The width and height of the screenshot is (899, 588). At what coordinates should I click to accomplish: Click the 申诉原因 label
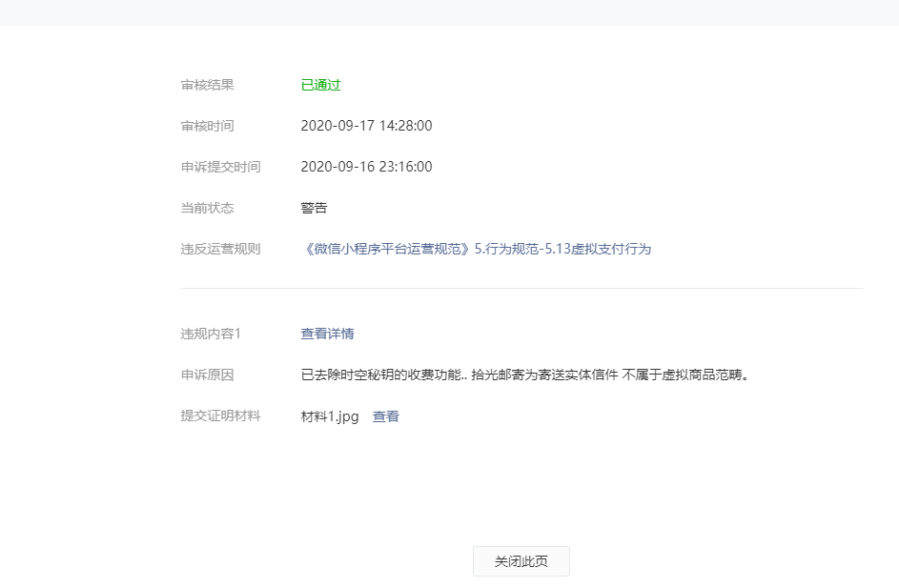[x=208, y=375]
